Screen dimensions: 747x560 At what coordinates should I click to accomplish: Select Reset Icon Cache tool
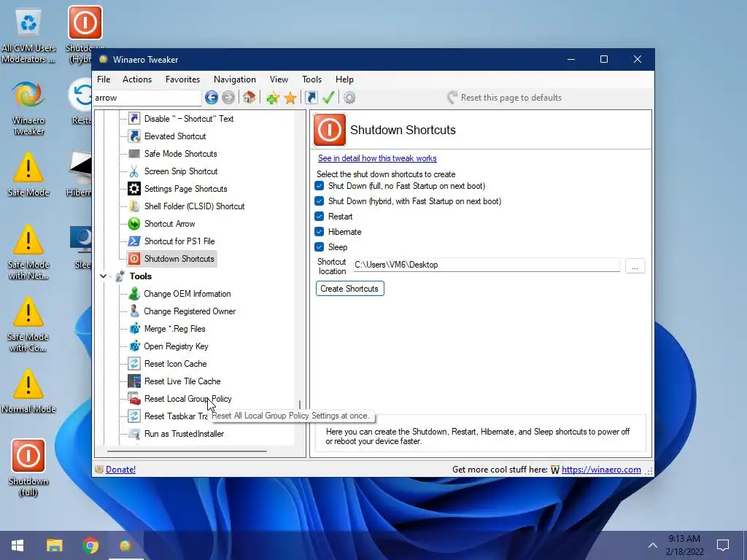click(x=175, y=364)
